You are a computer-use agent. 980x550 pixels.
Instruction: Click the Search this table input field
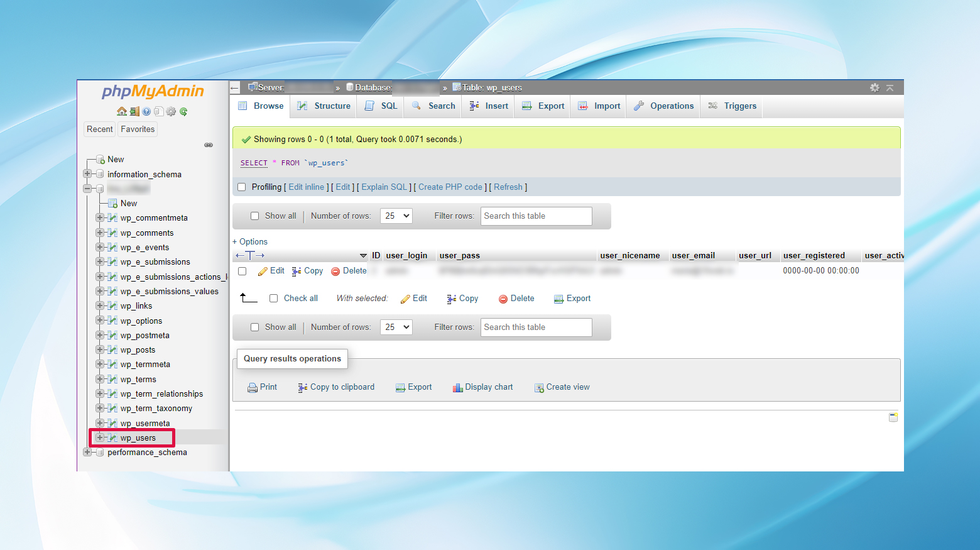point(536,216)
